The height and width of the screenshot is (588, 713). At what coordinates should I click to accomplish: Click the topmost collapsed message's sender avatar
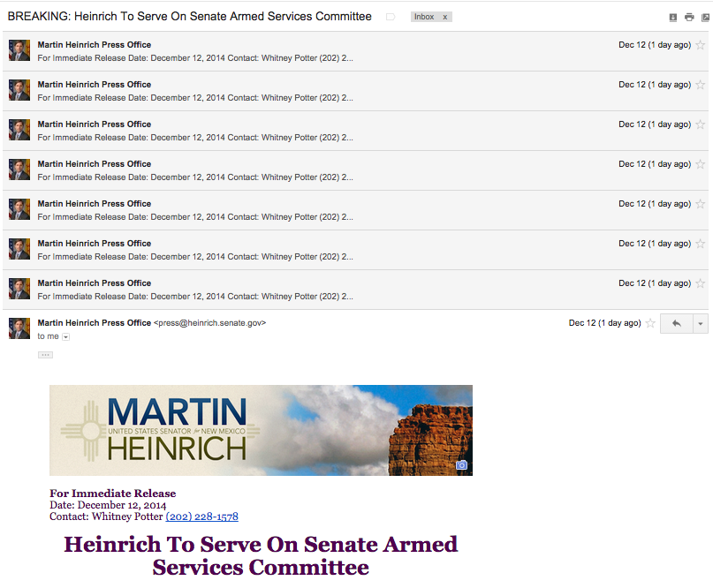point(19,50)
